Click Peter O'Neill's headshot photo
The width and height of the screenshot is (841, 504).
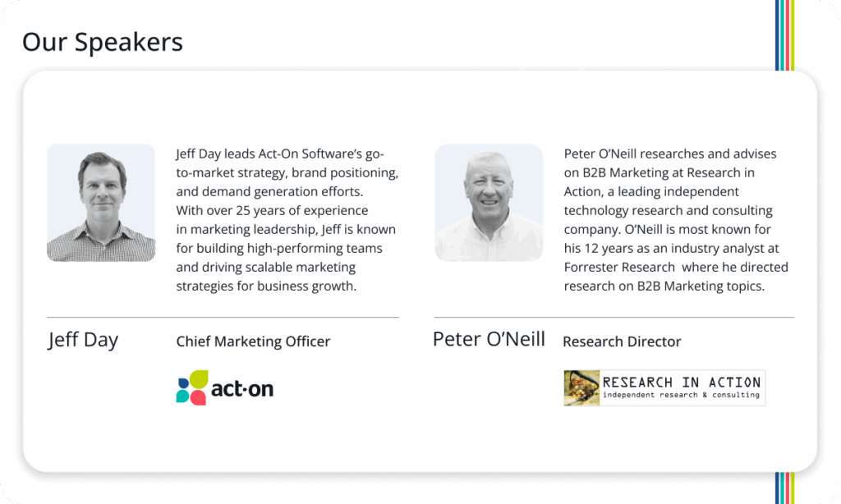tap(489, 203)
